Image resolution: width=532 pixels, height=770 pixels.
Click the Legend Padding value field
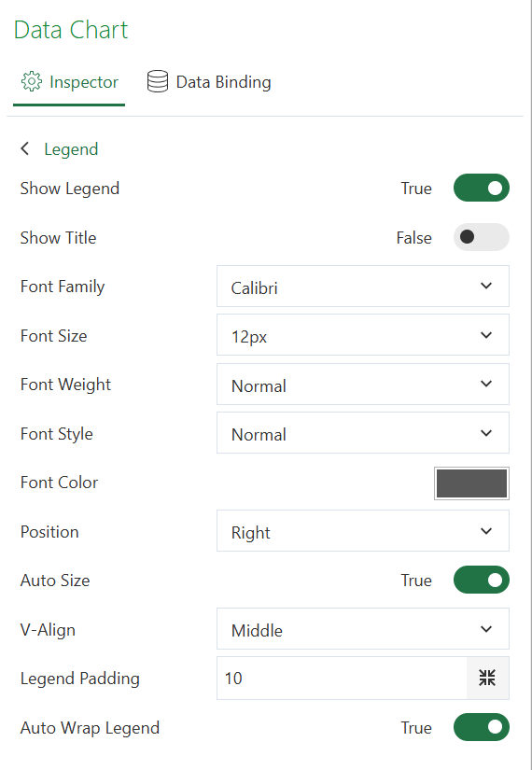click(x=342, y=679)
